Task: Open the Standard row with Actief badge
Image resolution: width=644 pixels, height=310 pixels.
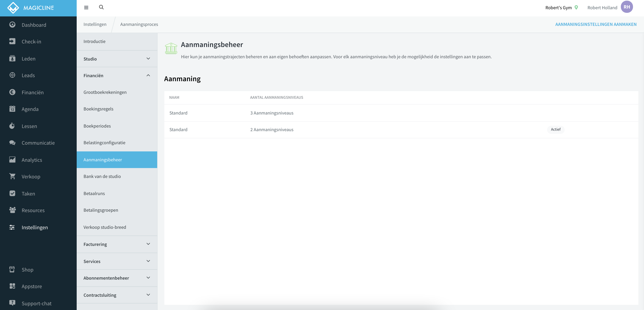Action: click(x=401, y=130)
